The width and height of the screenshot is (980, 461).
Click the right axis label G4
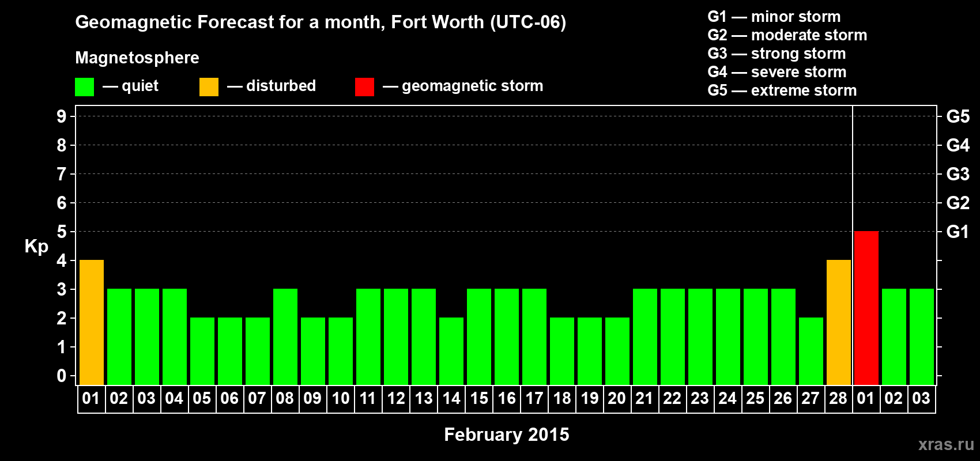coord(958,145)
